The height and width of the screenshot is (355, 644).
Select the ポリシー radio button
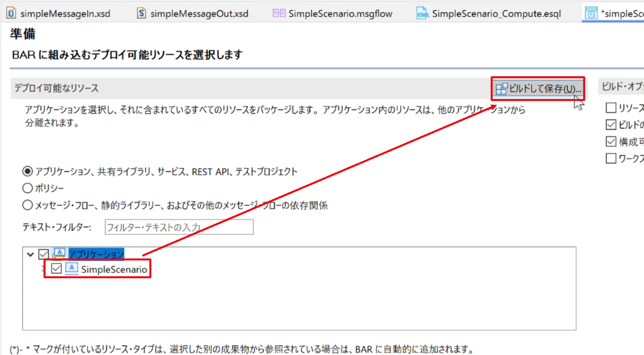point(27,188)
